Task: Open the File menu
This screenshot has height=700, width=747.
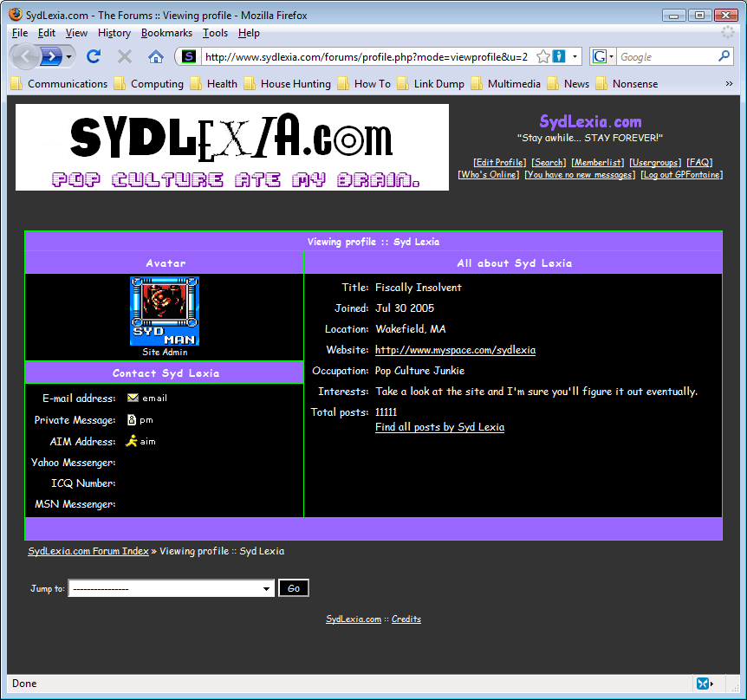Action: 20,33
